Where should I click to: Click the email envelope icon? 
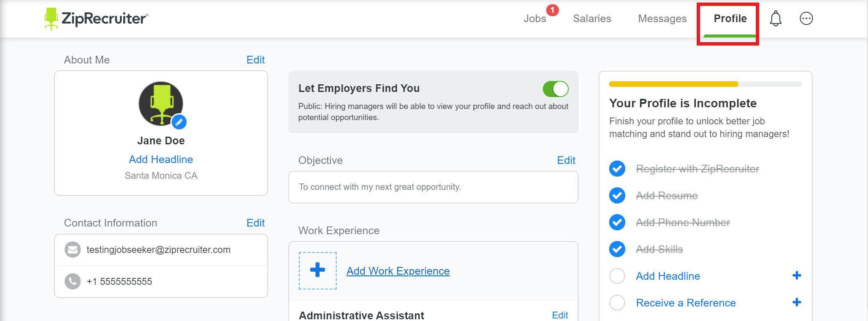pos(73,249)
